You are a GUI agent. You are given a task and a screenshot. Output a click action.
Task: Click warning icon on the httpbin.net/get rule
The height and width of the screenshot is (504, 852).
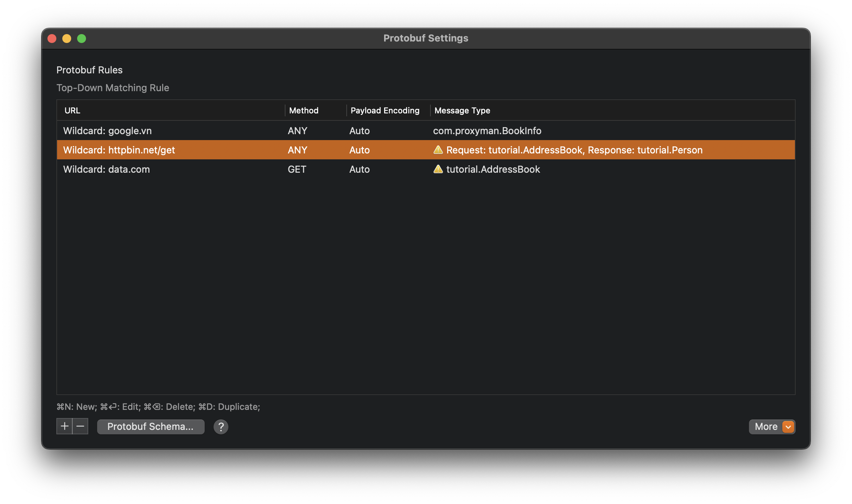point(438,150)
